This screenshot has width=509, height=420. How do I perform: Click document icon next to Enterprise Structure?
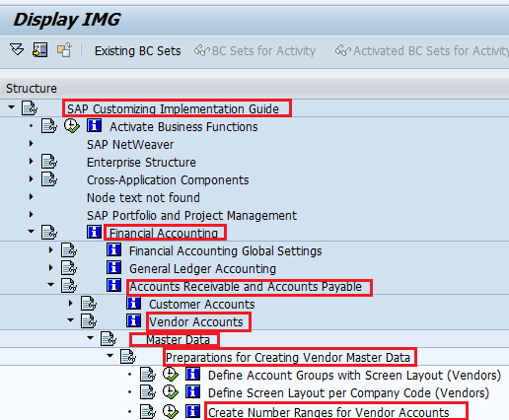(x=49, y=162)
